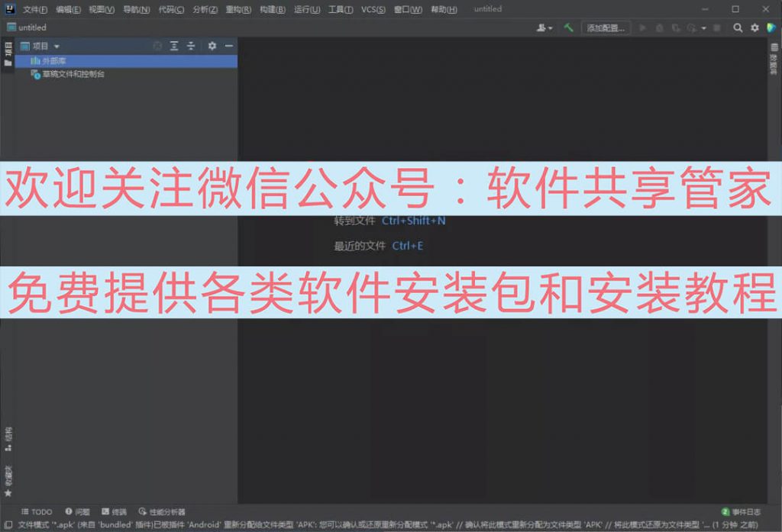This screenshot has width=782, height=532.
Task: Click the colorful plugin icon at toolbar end
Action: pyautogui.click(x=771, y=28)
